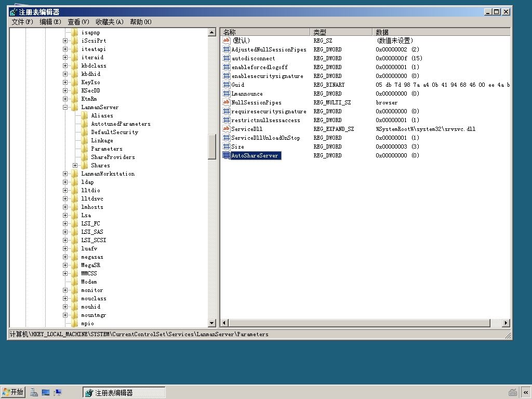Click tree pane scroll down arrow
The height and width of the screenshot is (399, 532).
(x=212, y=323)
